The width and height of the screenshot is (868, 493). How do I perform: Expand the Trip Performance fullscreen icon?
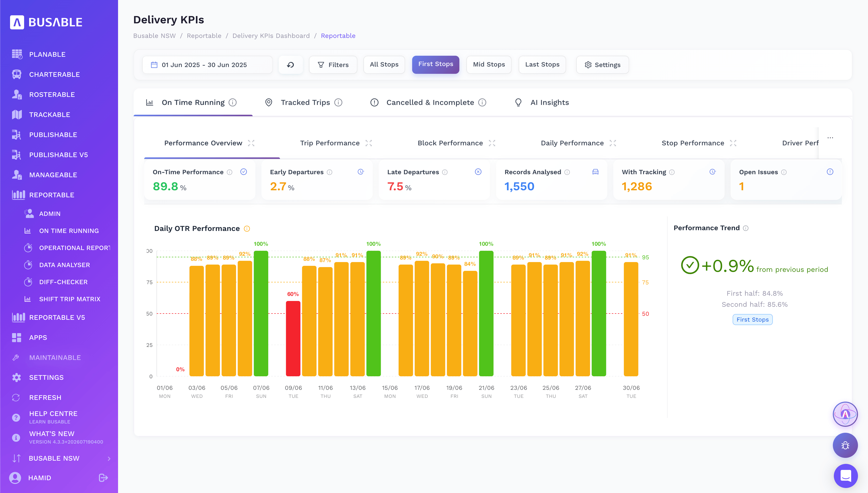369,143
